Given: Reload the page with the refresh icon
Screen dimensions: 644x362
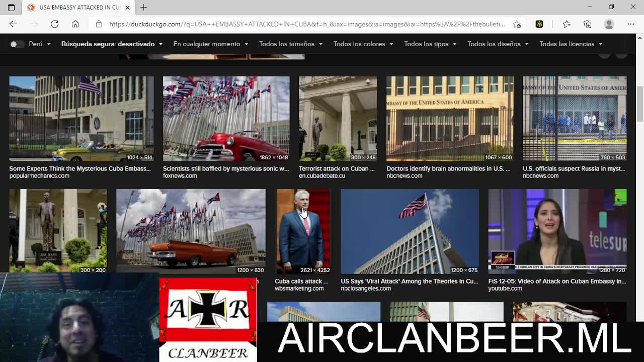Looking at the screenshot, I should click(54, 24).
